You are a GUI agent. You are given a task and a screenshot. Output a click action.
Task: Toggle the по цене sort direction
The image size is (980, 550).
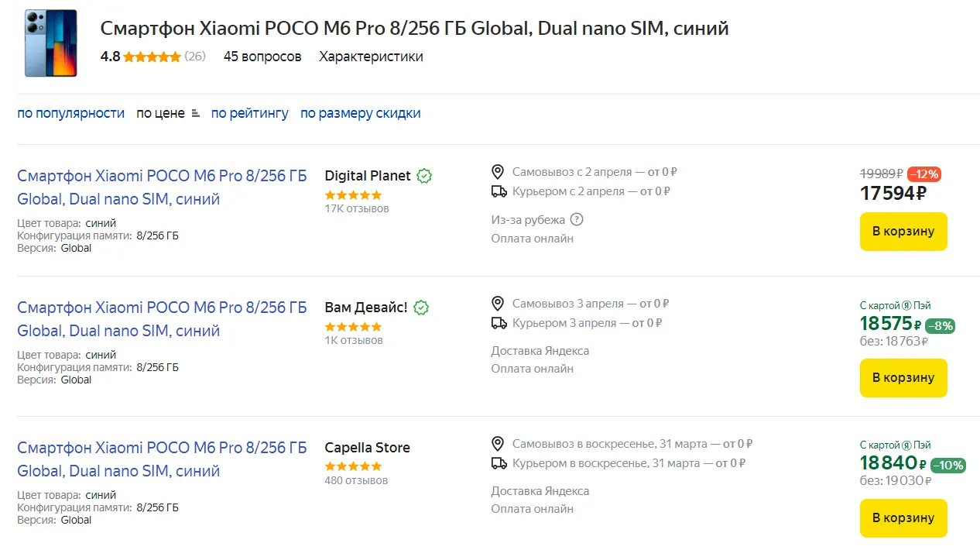click(160, 113)
